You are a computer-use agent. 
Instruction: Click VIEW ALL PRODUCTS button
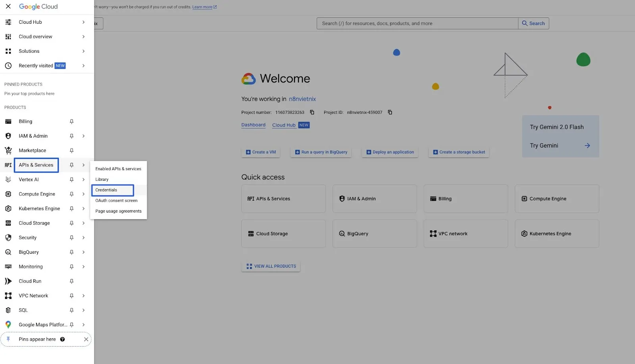click(271, 266)
